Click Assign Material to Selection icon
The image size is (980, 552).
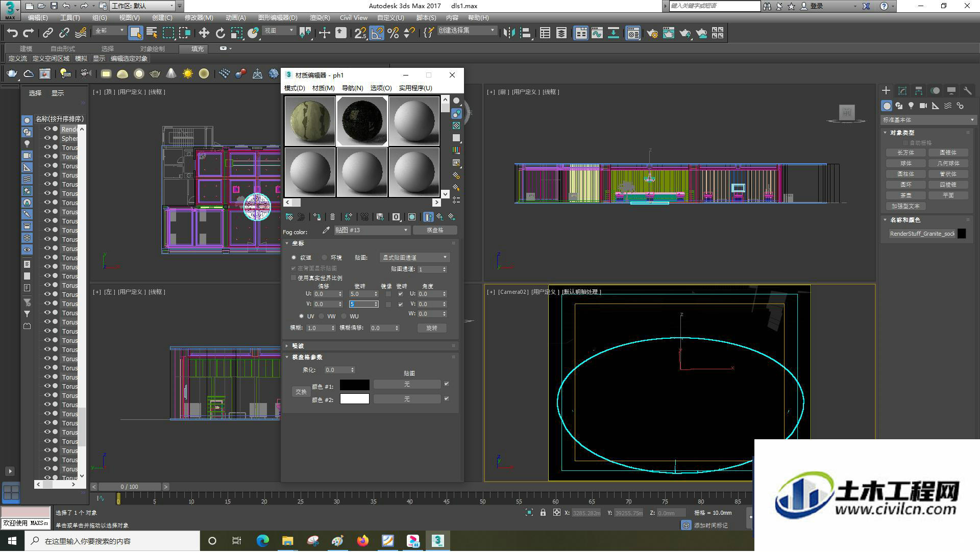[x=317, y=217]
